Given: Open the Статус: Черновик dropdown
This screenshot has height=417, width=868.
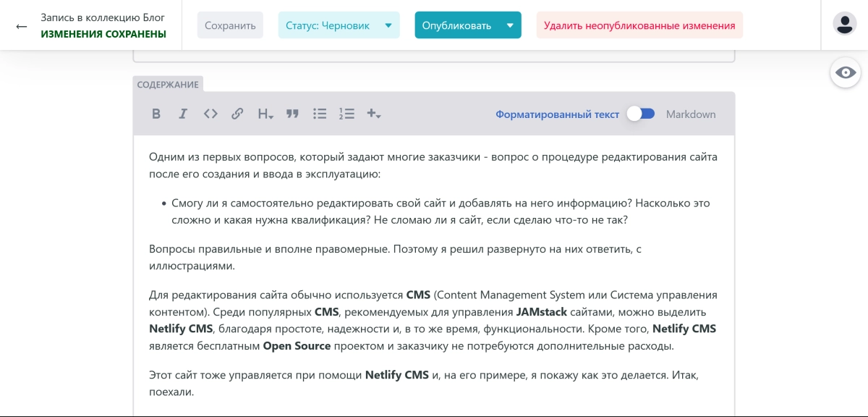Looking at the screenshot, I should click(x=339, y=25).
